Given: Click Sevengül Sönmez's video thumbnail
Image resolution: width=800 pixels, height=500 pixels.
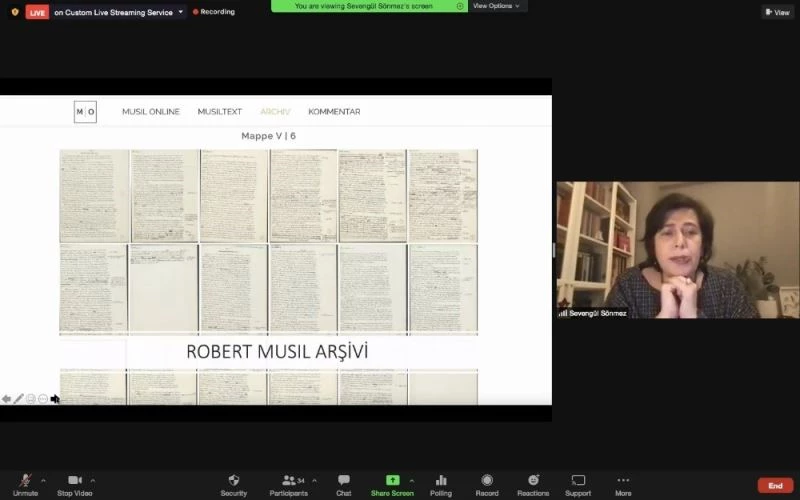Looking at the screenshot, I should [677, 250].
